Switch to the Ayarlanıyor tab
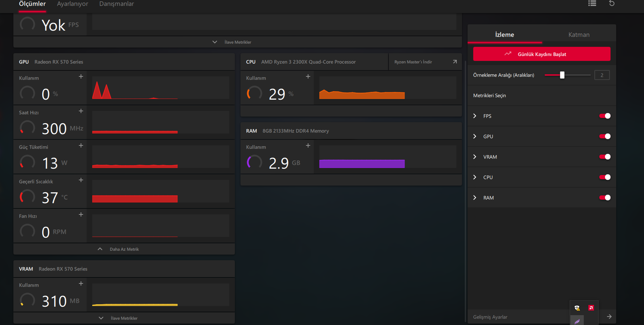Image resolution: width=644 pixels, height=325 pixels. 73,4
